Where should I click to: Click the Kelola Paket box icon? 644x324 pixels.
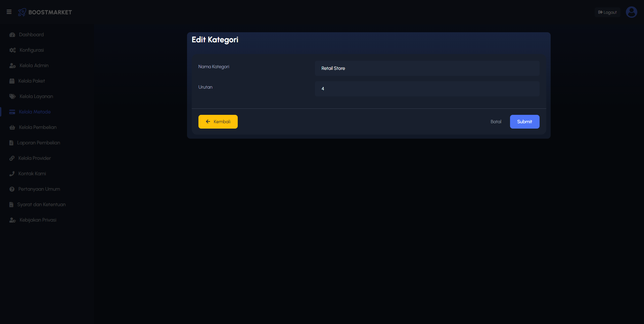(x=12, y=81)
